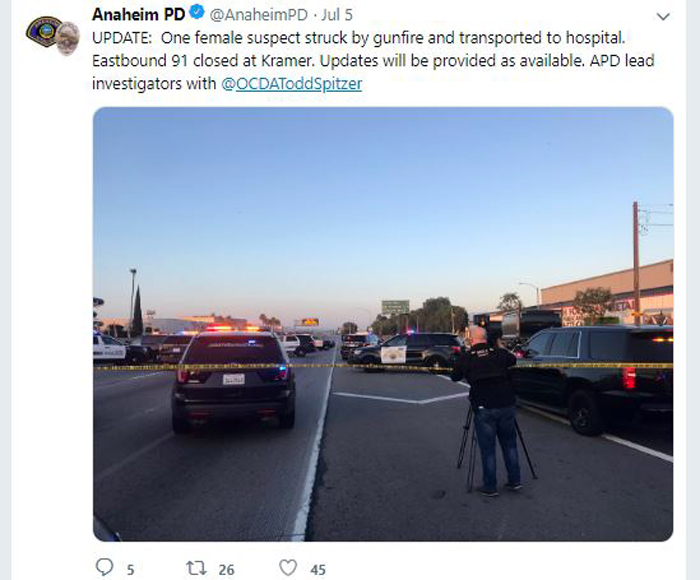View the 5 replies count
This screenshot has width=700, height=580.
tap(130, 569)
